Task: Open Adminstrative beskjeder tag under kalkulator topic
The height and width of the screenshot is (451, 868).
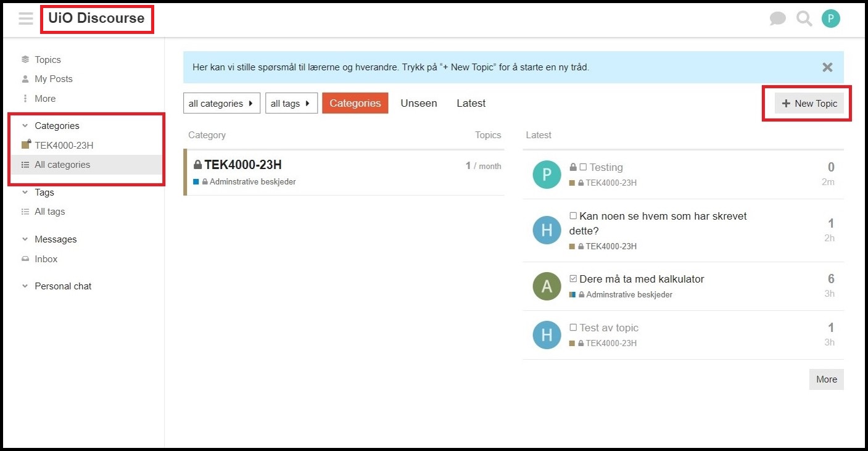Action: 629,295
